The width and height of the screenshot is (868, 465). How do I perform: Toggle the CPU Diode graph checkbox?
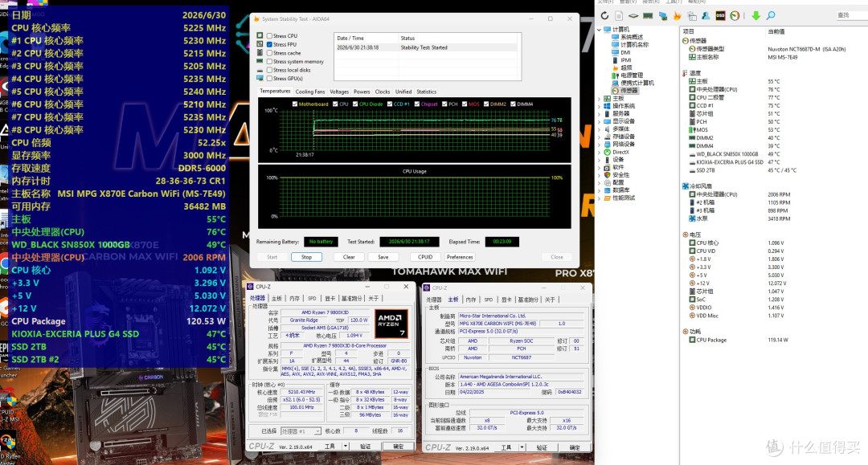355,104
